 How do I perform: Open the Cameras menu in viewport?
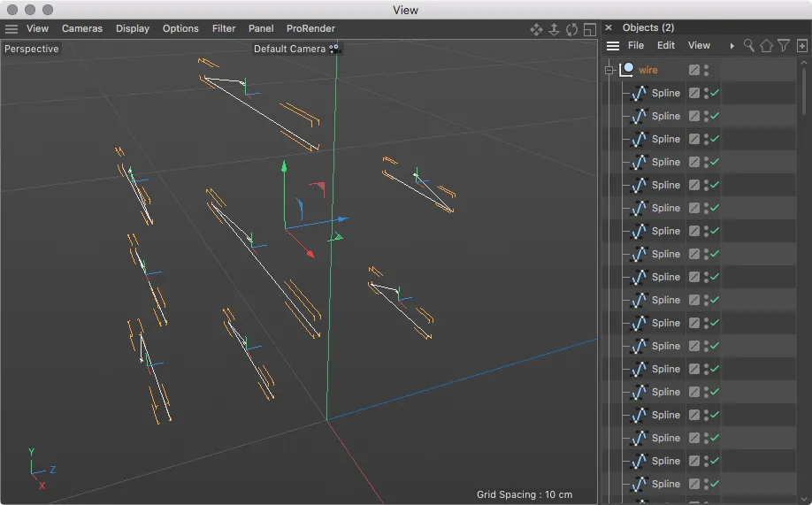coord(82,29)
